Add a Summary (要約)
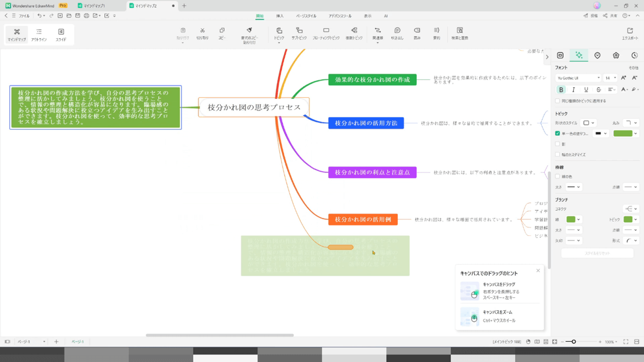Image resolution: width=644 pixels, height=362 pixels. pyautogui.click(x=437, y=33)
